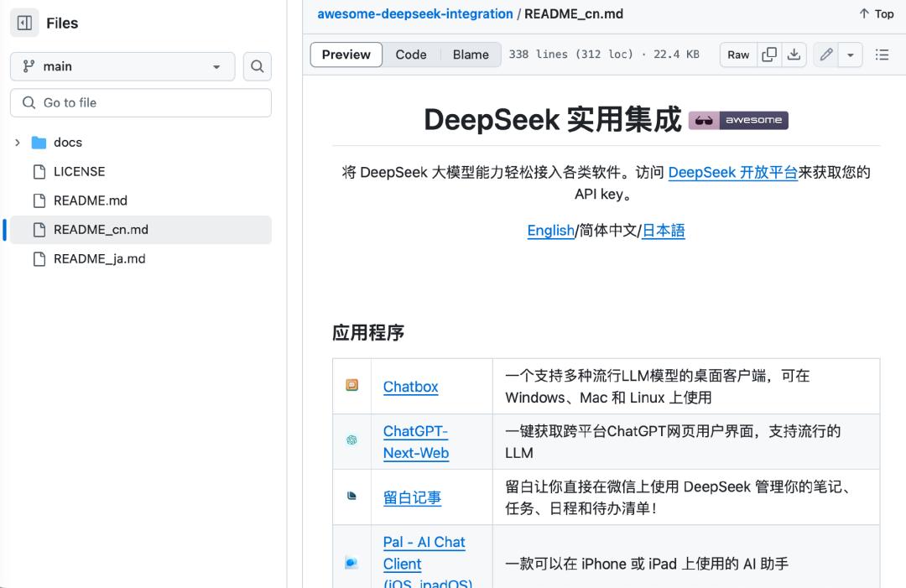Screen dimensions: 906x588
Task: Select the Preview tab
Action: (x=346, y=55)
